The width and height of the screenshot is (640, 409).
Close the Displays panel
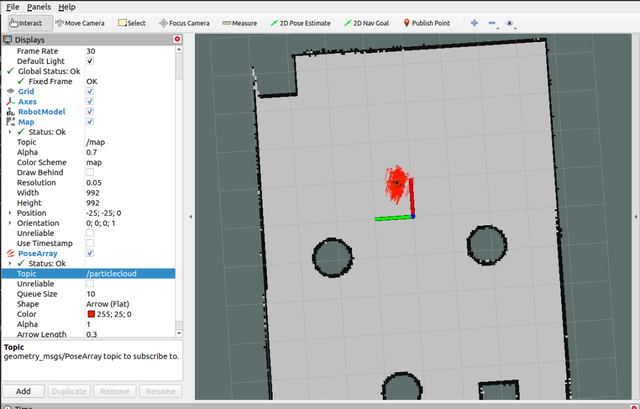[178, 39]
